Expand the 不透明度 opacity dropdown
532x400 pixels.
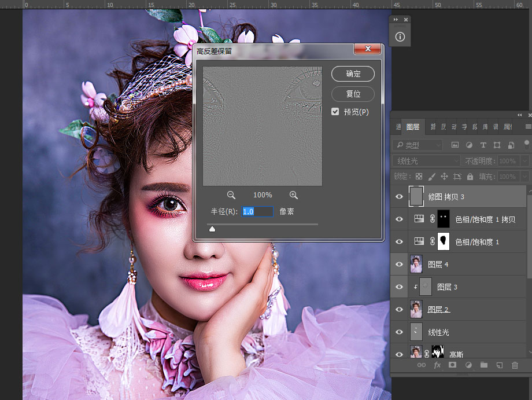pos(524,161)
